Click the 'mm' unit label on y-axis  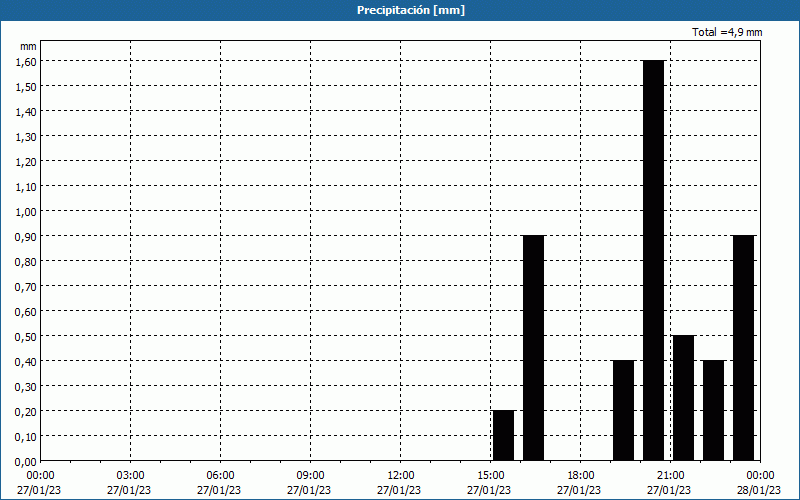(x=28, y=46)
